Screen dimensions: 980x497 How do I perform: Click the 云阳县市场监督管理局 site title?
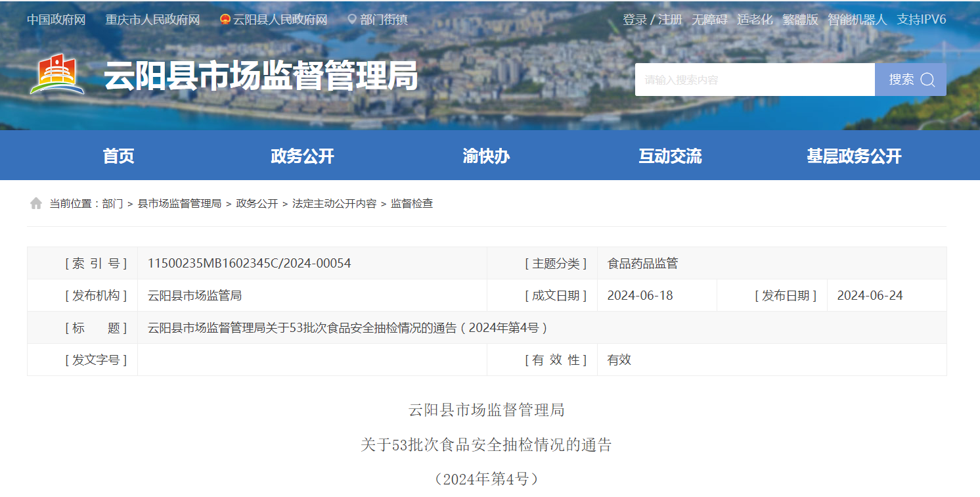click(261, 77)
